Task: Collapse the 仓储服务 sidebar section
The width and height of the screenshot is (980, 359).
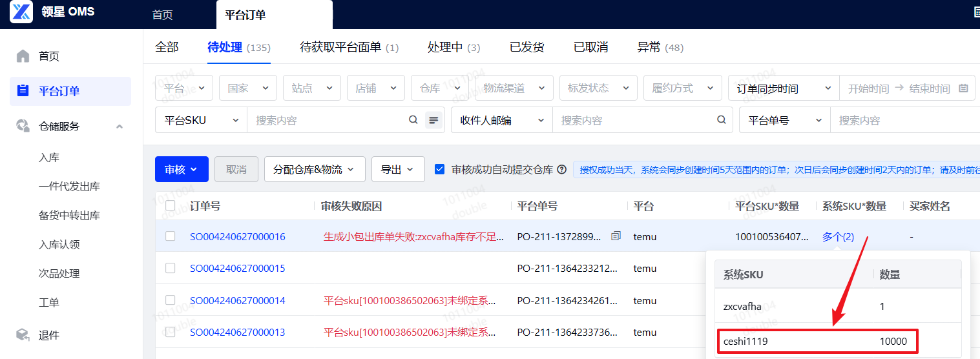Action: 120,127
